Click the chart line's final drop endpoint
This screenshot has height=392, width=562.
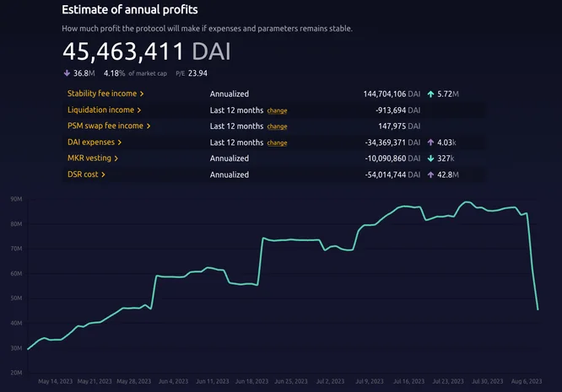click(538, 309)
